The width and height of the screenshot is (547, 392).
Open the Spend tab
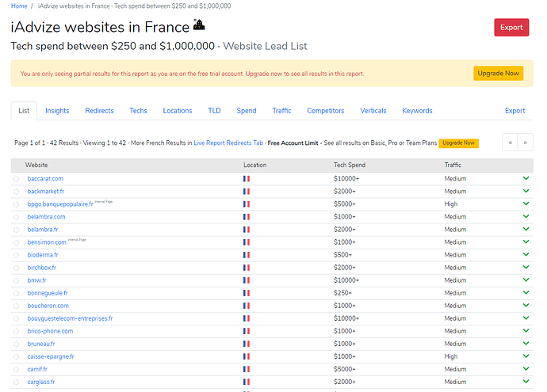coord(247,111)
